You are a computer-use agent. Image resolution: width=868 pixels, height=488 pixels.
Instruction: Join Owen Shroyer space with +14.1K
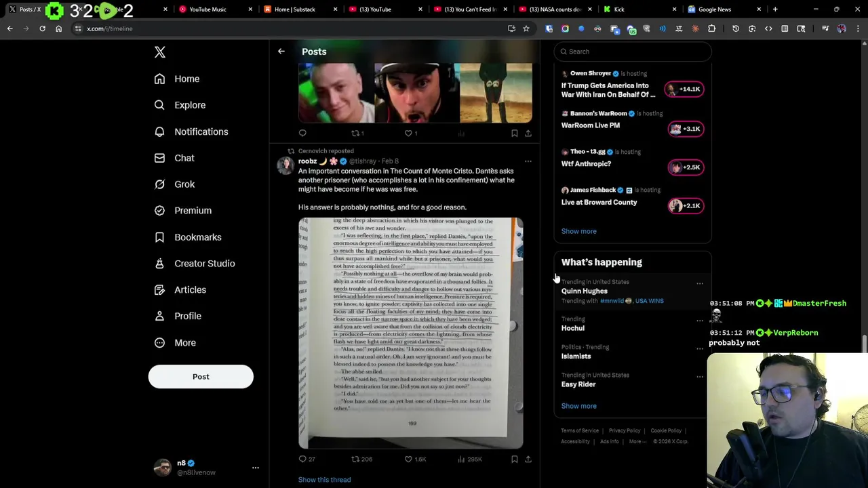coord(684,89)
